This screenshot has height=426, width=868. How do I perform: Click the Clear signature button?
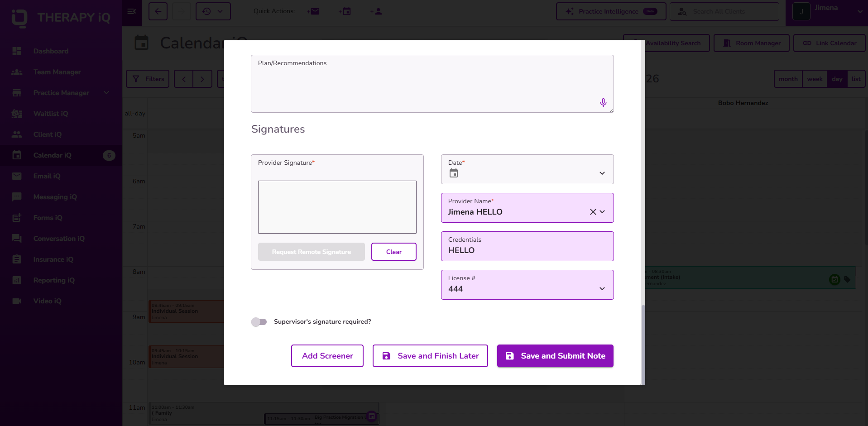tap(394, 252)
